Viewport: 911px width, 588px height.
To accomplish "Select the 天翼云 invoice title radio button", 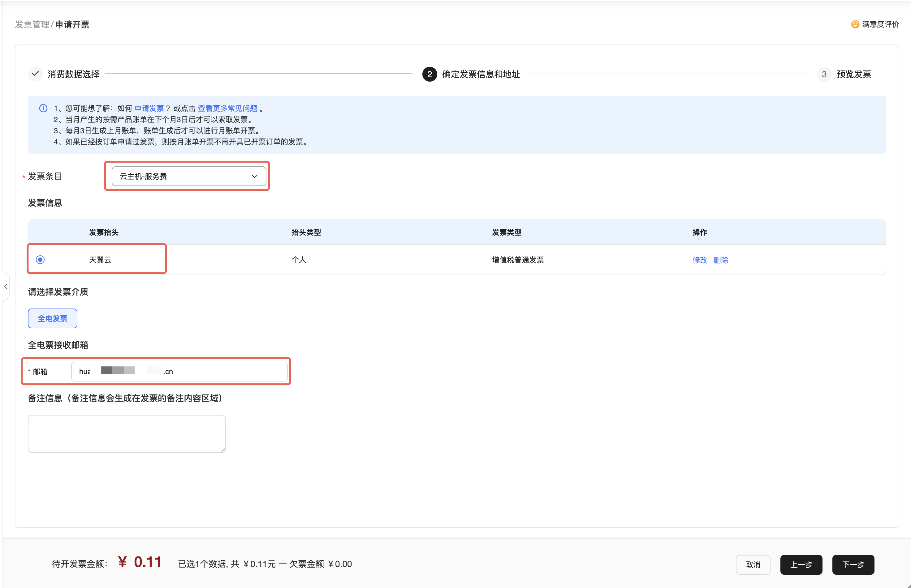I will (x=40, y=260).
